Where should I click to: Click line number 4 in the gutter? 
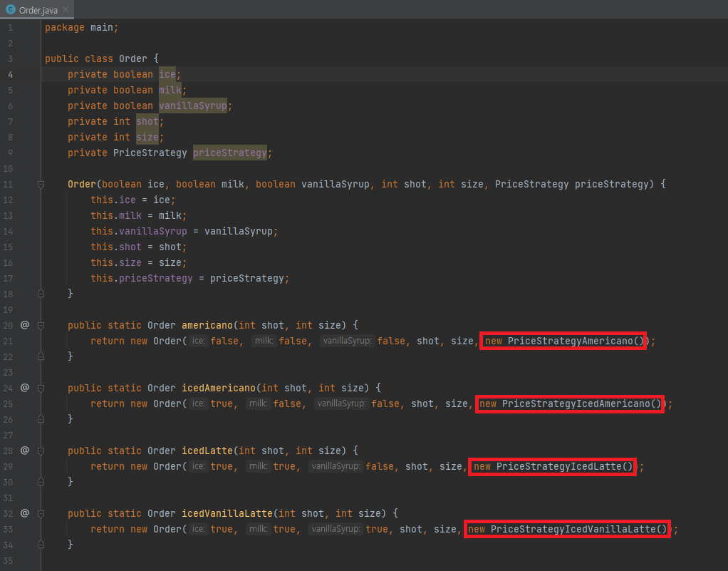click(10, 74)
